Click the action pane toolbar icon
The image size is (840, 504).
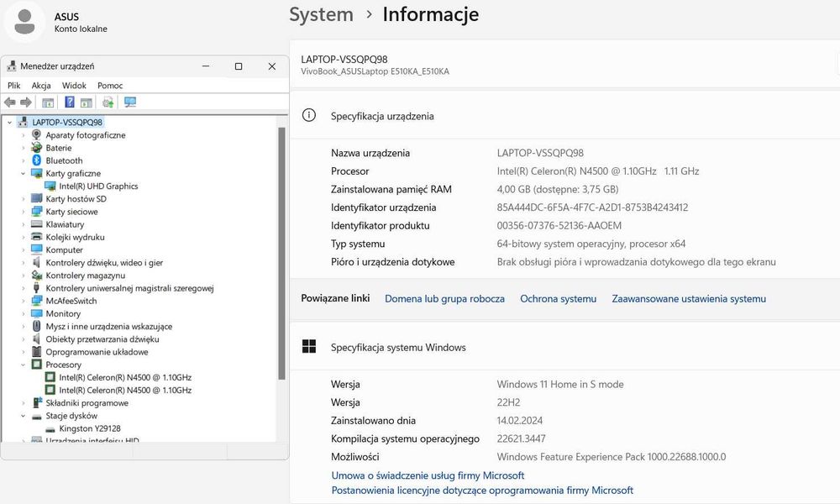click(87, 102)
